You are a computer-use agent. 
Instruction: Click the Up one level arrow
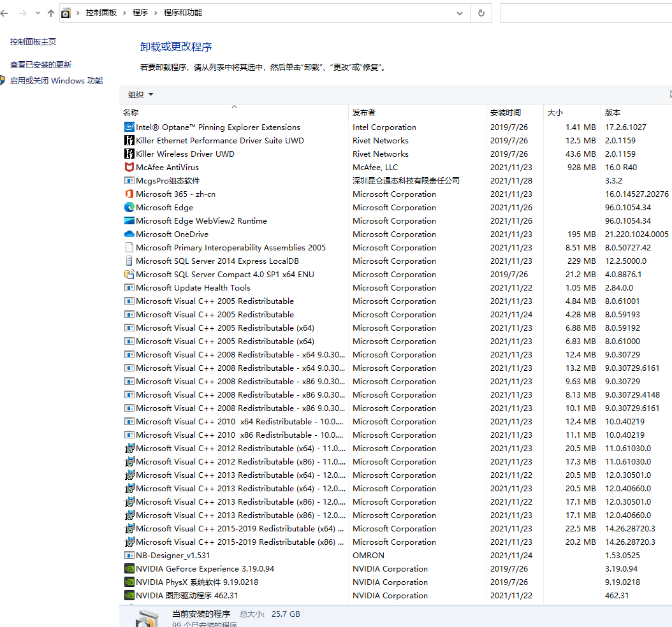pos(51,13)
